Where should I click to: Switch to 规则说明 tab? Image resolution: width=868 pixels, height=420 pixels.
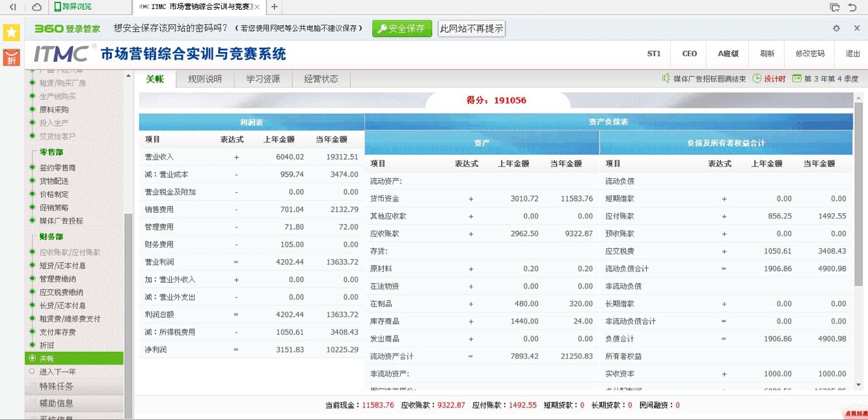pyautogui.click(x=205, y=79)
